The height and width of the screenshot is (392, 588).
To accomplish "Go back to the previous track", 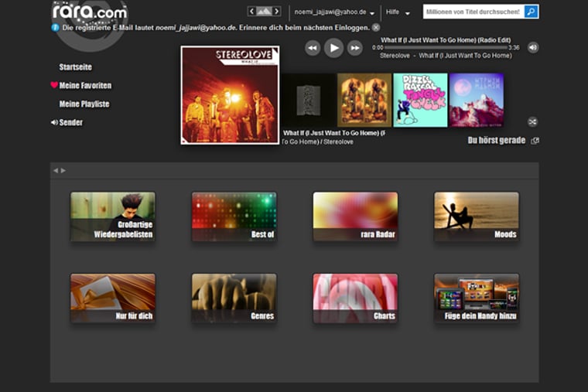I will (313, 48).
